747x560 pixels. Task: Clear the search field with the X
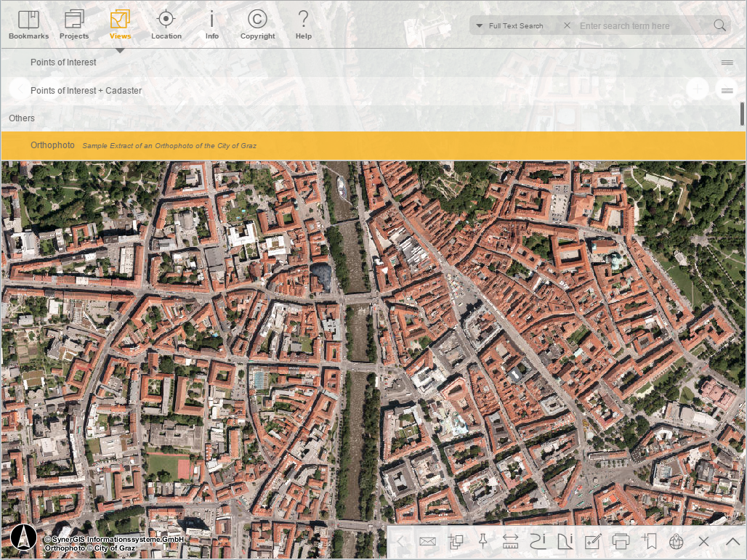click(x=567, y=25)
